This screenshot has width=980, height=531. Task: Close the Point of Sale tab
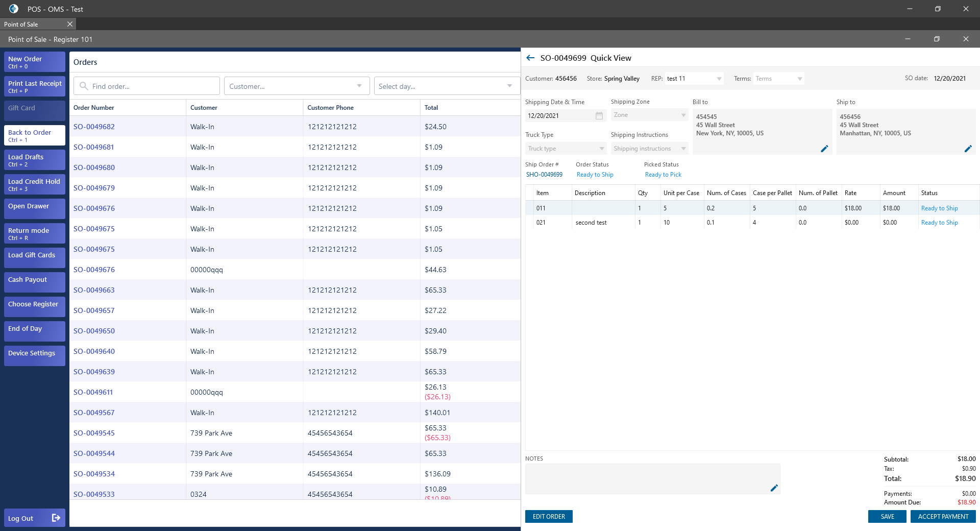pyautogui.click(x=70, y=24)
